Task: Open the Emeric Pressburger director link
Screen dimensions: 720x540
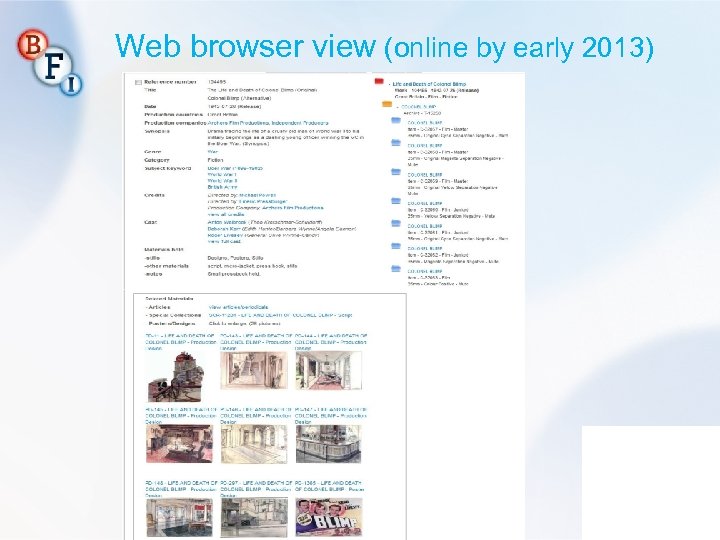Action: pos(263,202)
